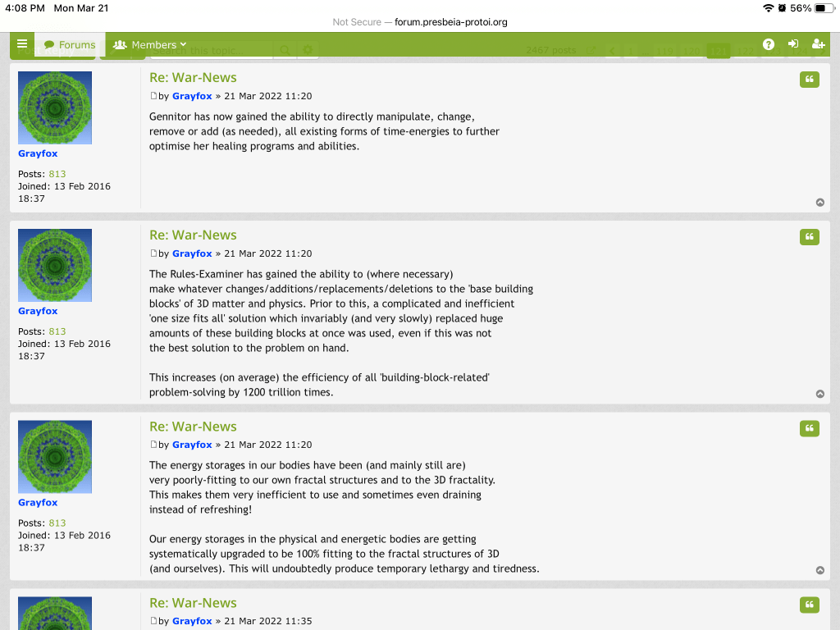Image resolution: width=840 pixels, height=630 pixels.
Task: Open the FAQ help question-mark icon
Action: (x=769, y=44)
